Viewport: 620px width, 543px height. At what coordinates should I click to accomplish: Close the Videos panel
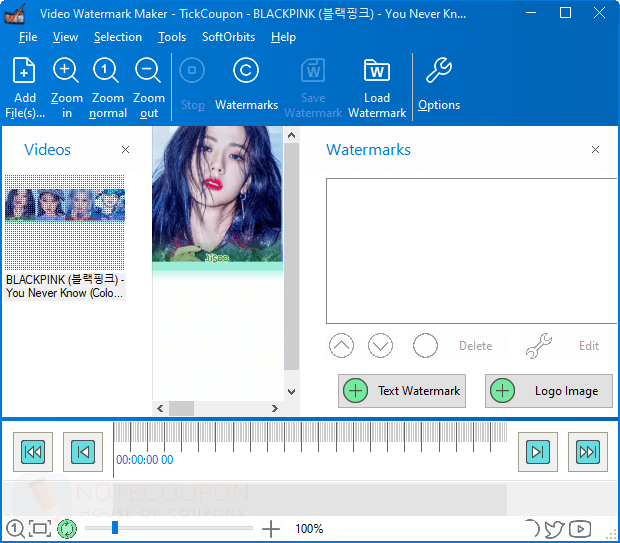click(x=125, y=149)
